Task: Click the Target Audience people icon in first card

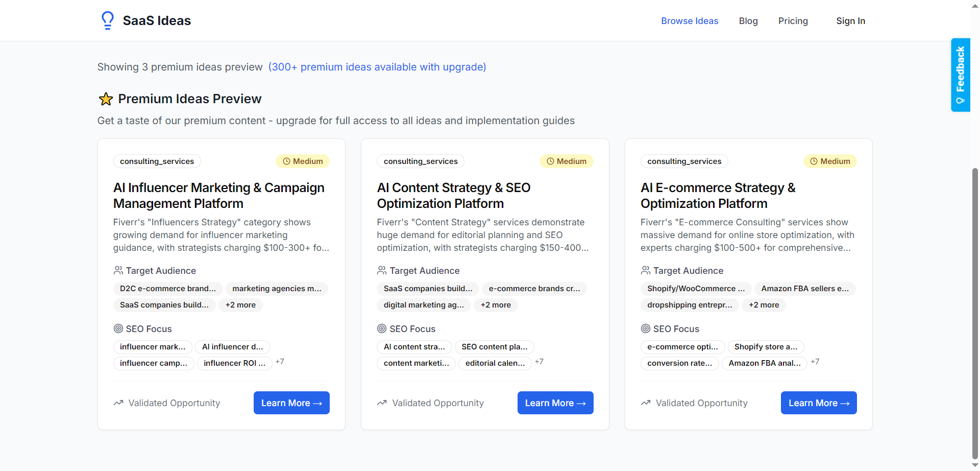Action: pos(118,270)
